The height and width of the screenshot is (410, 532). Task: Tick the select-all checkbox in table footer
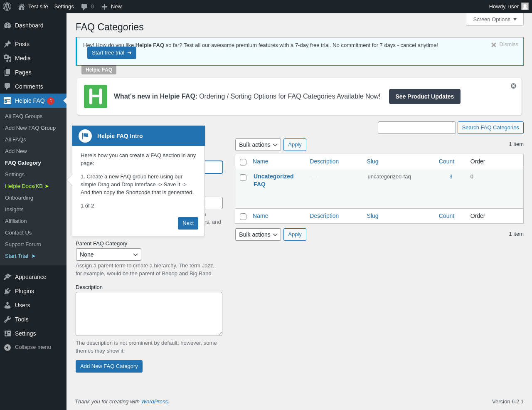[x=243, y=217]
